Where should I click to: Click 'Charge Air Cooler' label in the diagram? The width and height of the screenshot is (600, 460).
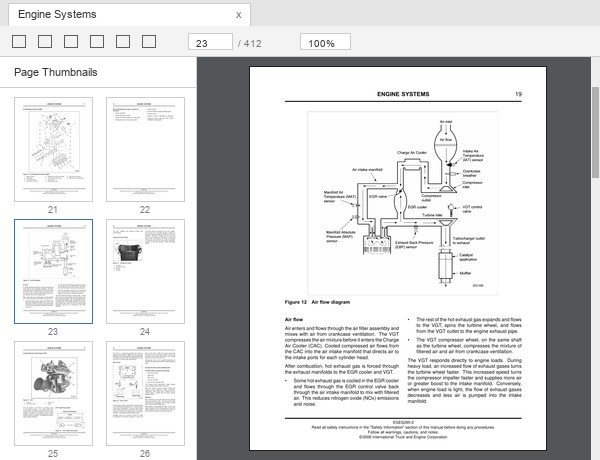coord(412,153)
